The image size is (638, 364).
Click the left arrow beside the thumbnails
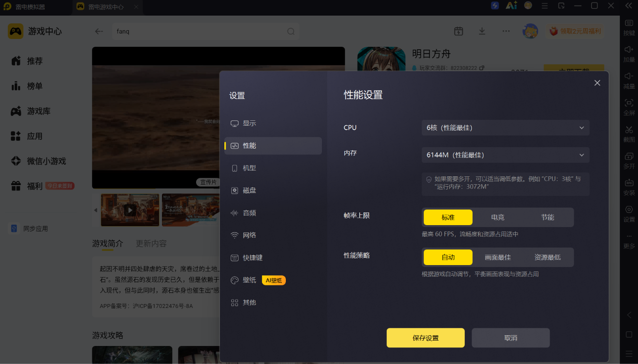[x=96, y=210]
